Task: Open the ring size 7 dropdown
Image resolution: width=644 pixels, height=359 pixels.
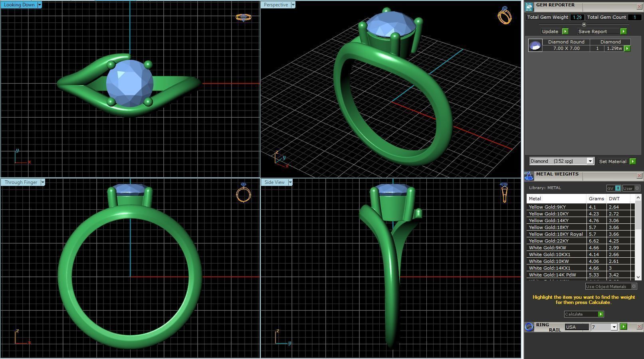Action: tap(614, 327)
